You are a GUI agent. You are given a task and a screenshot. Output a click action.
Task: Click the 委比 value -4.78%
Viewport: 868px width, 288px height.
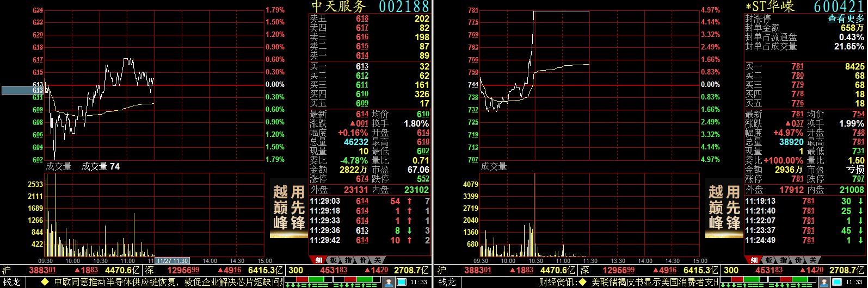click(x=353, y=160)
